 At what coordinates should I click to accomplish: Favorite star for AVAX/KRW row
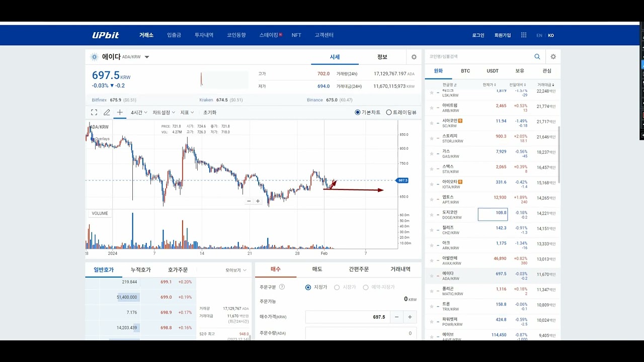point(431,261)
